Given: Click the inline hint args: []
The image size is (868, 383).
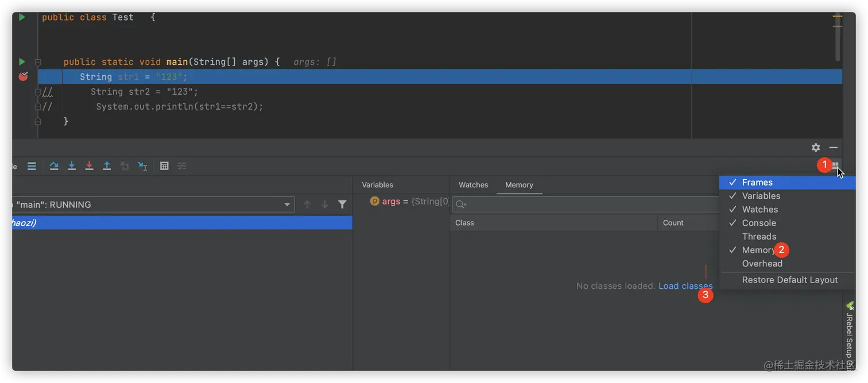Looking at the screenshot, I should point(315,62).
